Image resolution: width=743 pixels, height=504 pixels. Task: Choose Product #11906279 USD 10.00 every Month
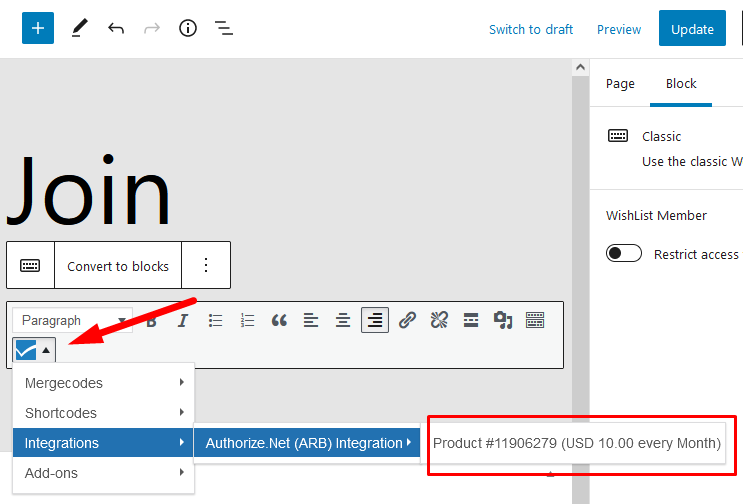click(x=577, y=443)
